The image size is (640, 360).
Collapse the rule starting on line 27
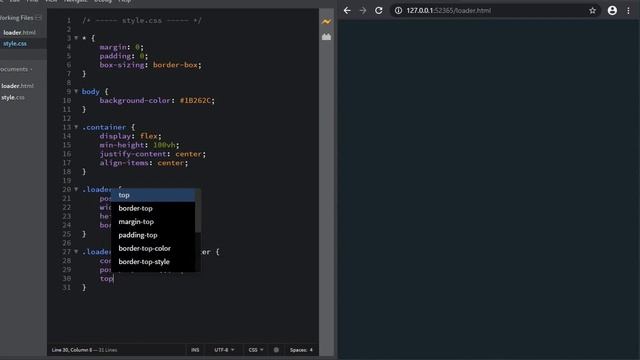(x=76, y=252)
